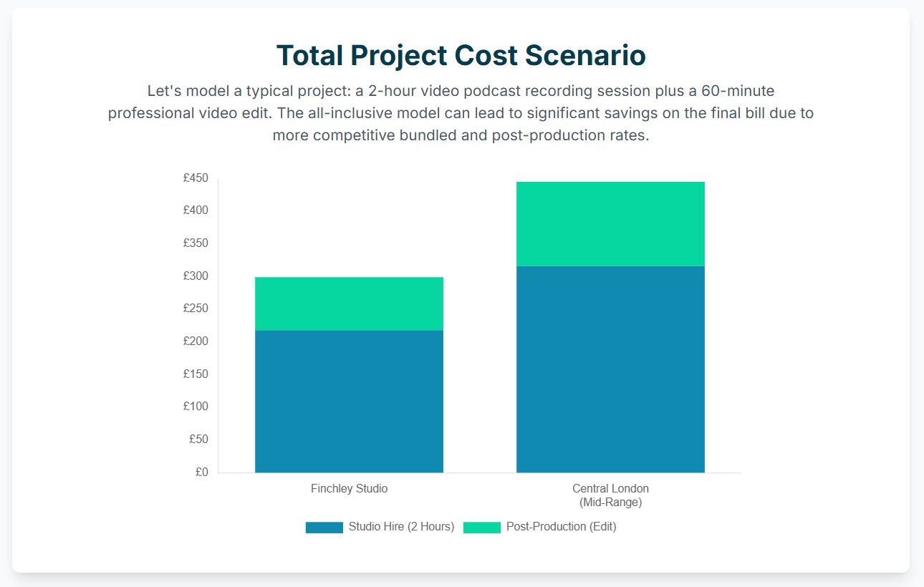Viewport: 924px width, 587px height.
Task: Click the Total Project Cost Scenario heading
Action: pos(461,55)
